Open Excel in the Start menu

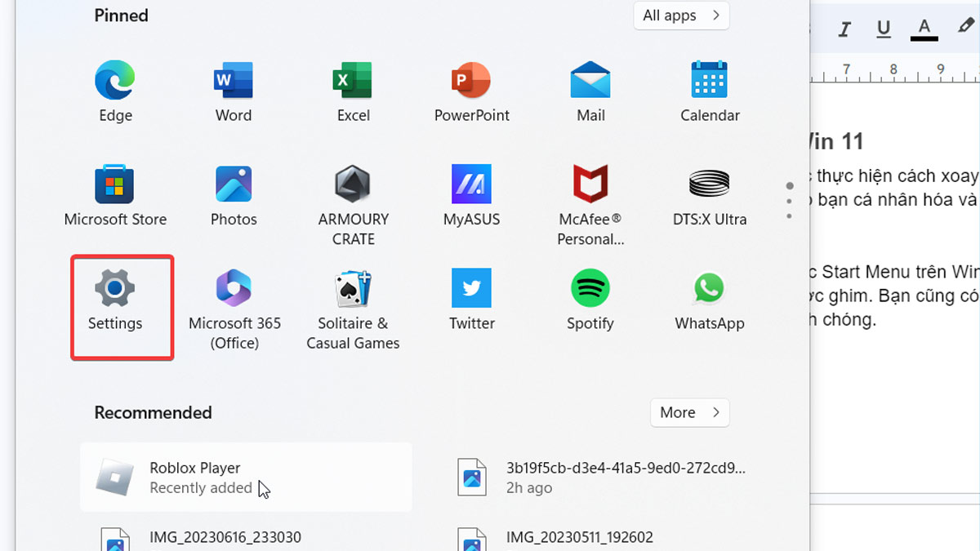tap(353, 91)
